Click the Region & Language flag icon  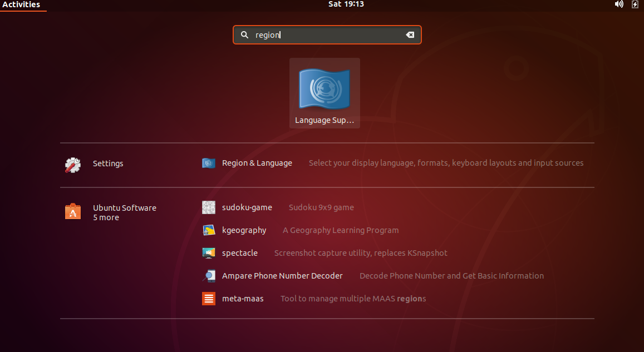click(x=209, y=163)
